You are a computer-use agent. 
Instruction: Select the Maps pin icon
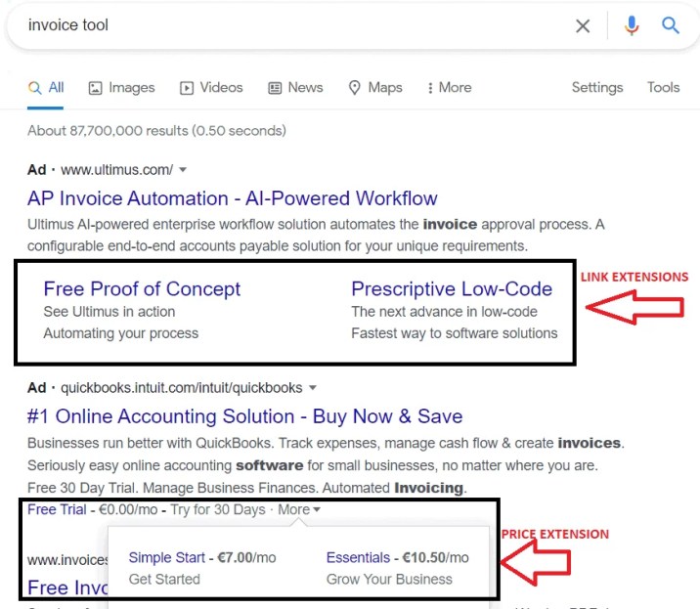[x=354, y=88]
